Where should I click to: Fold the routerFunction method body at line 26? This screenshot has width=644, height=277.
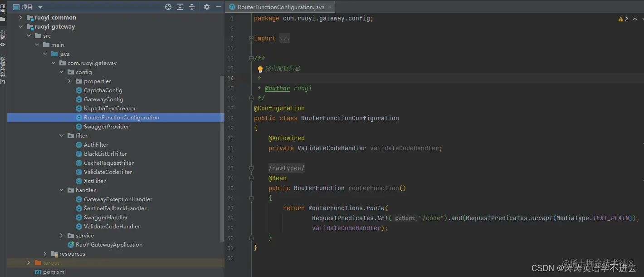point(251,198)
